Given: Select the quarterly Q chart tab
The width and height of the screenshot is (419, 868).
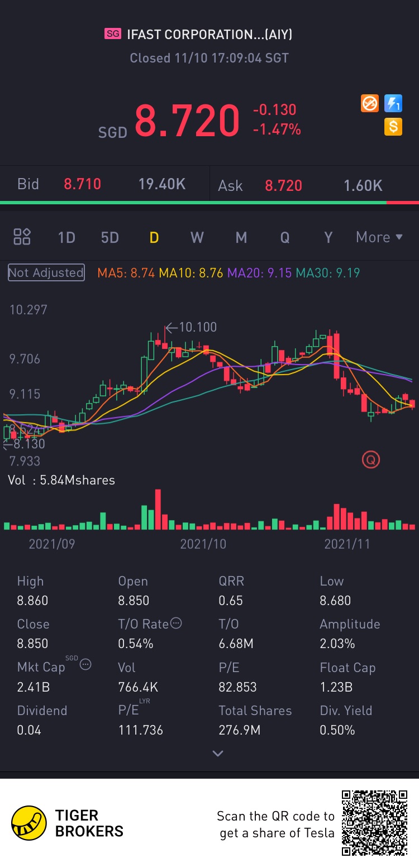Looking at the screenshot, I should tap(284, 237).
